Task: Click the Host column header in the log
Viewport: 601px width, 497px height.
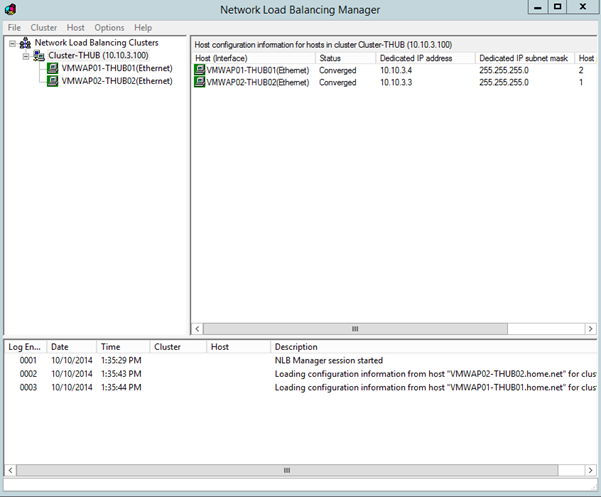Action: pyautogui.click(x=239, y=347)
